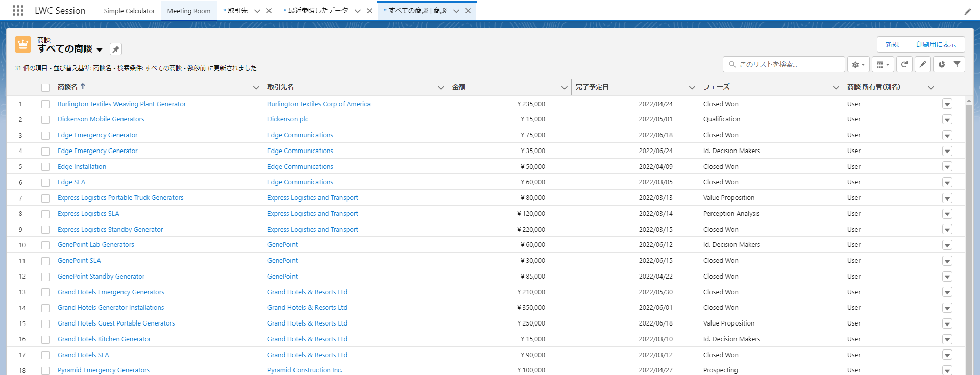Open the Pyramid Construction Inc. account link
The width and height of the screenshot is (980, 375).
click(x=305, y=370)
